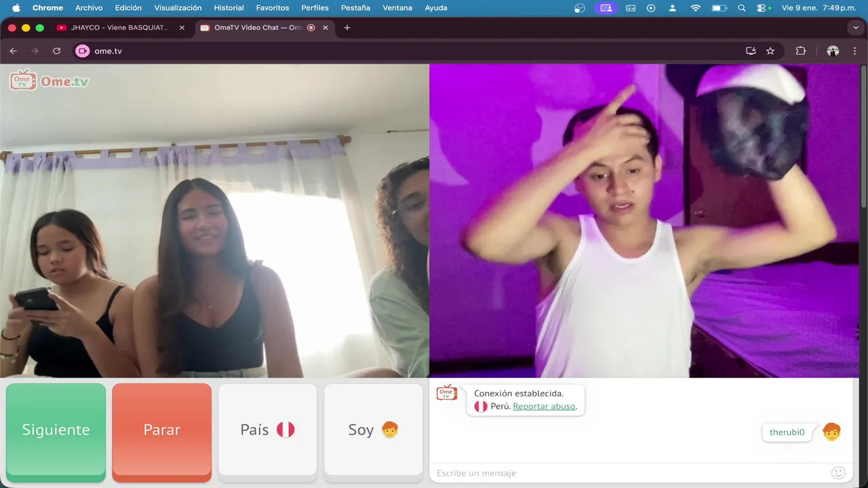The width and height of the screenshot is (868, 488).
Task: Click the Reportar abuso link
Action: tap(545, 406)
